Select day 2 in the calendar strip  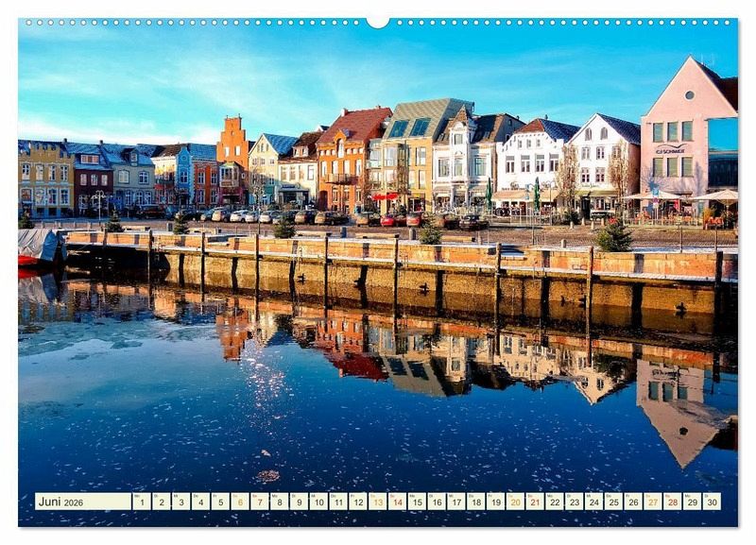coord(162,502)
